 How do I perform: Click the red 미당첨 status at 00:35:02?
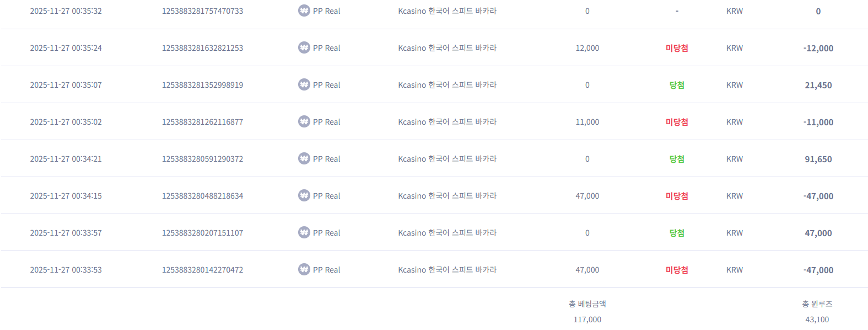(677, 122)
